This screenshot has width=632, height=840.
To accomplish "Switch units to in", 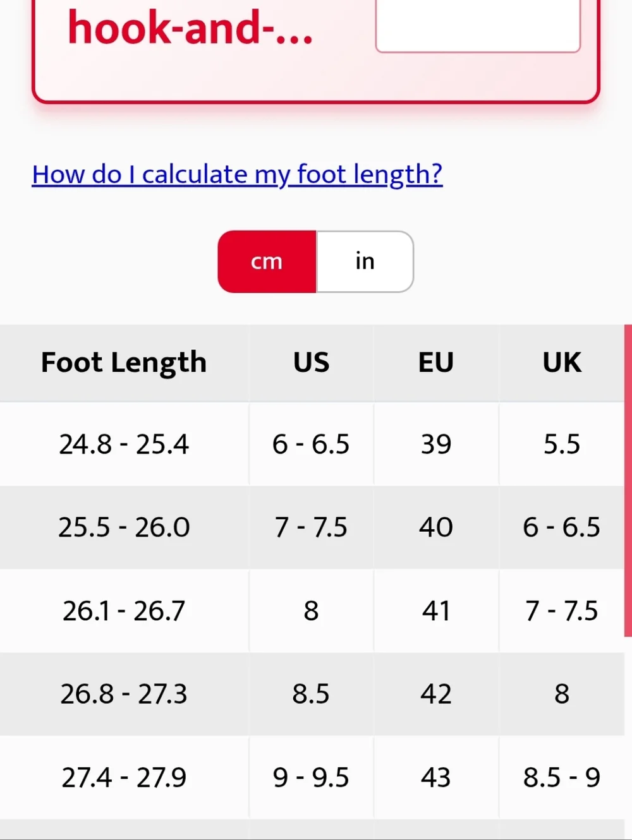I will [x=365, y=261].
